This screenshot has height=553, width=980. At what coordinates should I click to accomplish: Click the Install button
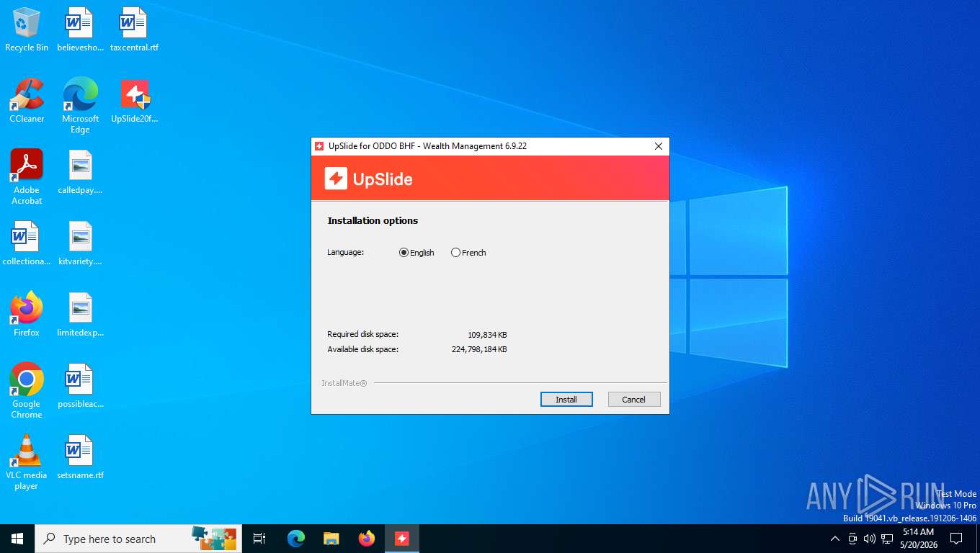(566, 400)
